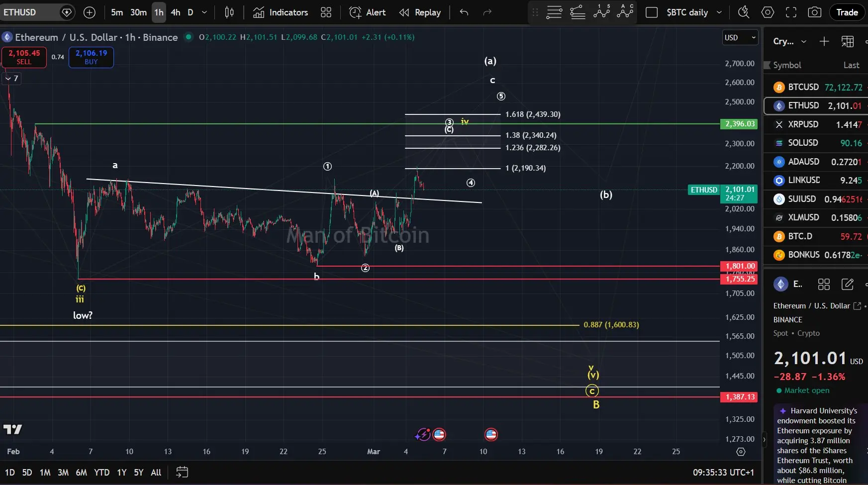Select BTC.D in the watchlist

(816, 236)
